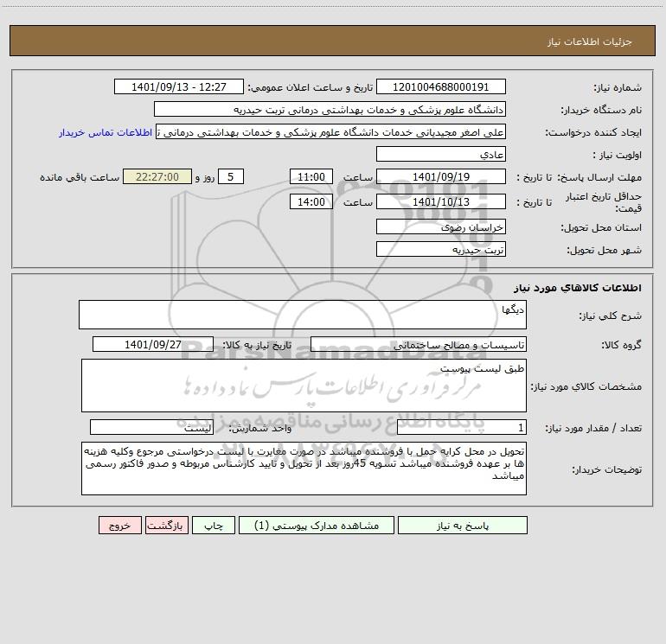This screenshot has width=666, height=644.
Task: Click the label 'مشخصات کالای مورد نیاز:'
Action: 586,386
